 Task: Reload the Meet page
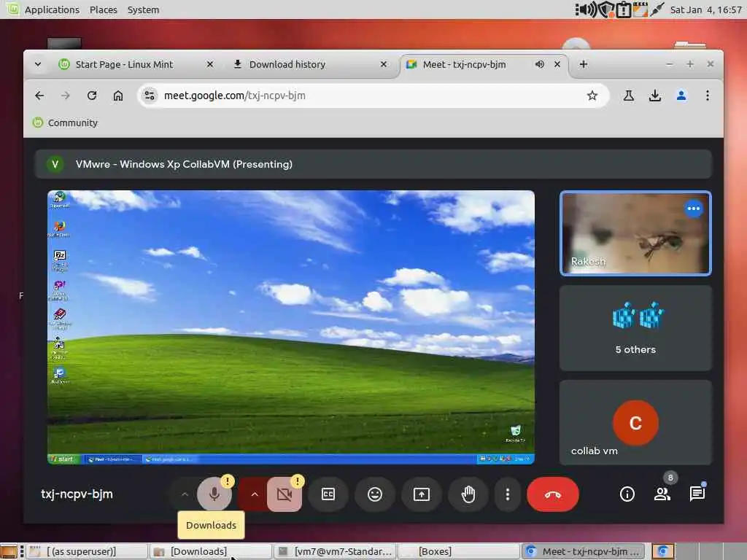[x=92, y=96]
